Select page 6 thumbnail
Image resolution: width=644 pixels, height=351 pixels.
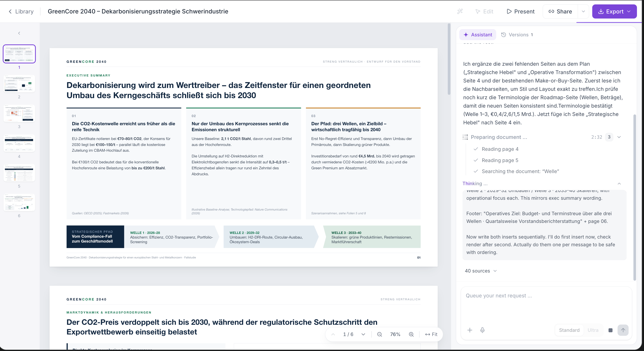pos(19,202)
